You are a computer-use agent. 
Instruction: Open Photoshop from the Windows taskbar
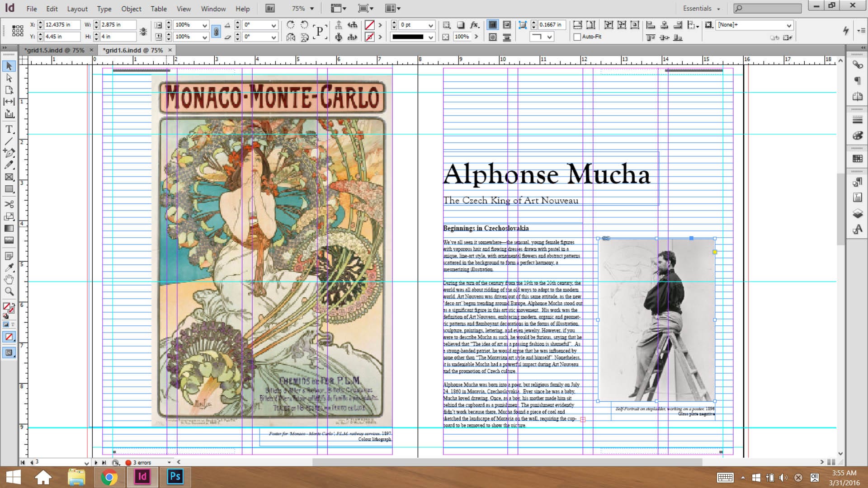click(175, 477)
